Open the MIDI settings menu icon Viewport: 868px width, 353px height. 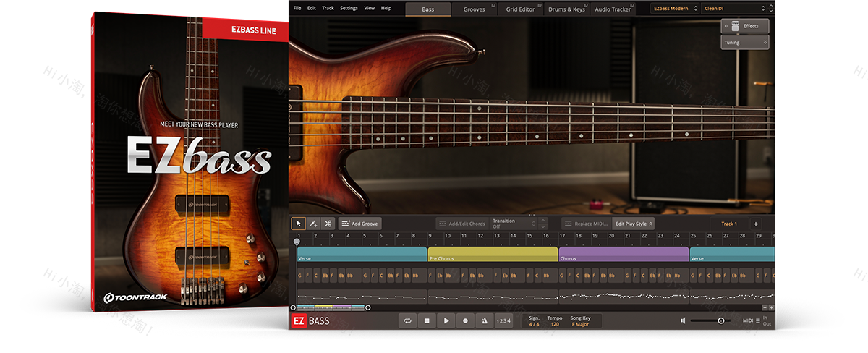point(757,320)
